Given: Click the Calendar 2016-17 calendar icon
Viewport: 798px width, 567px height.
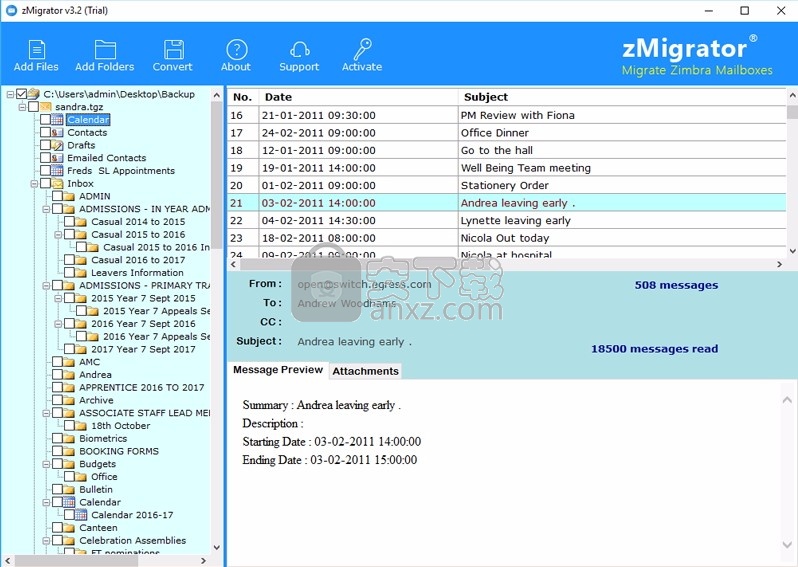Looking at the screenshot, I should (81, 515).
